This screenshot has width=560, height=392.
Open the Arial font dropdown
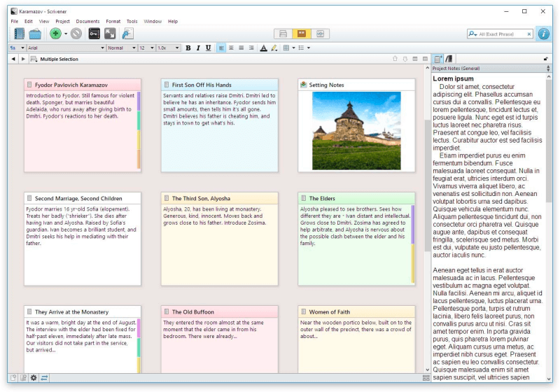pyautogui.click(x=65, y=48)
